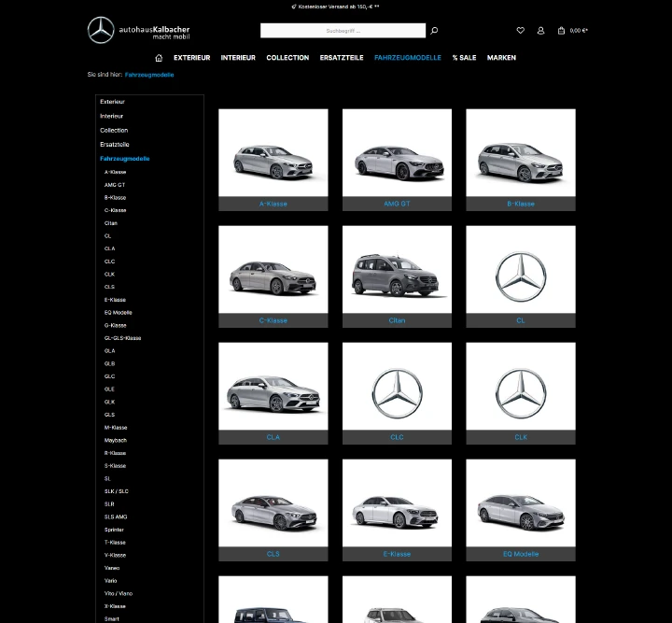Open the CLK star logo thumbnail
This screenshot has height=623, width=672.
[x=521, y=386]
